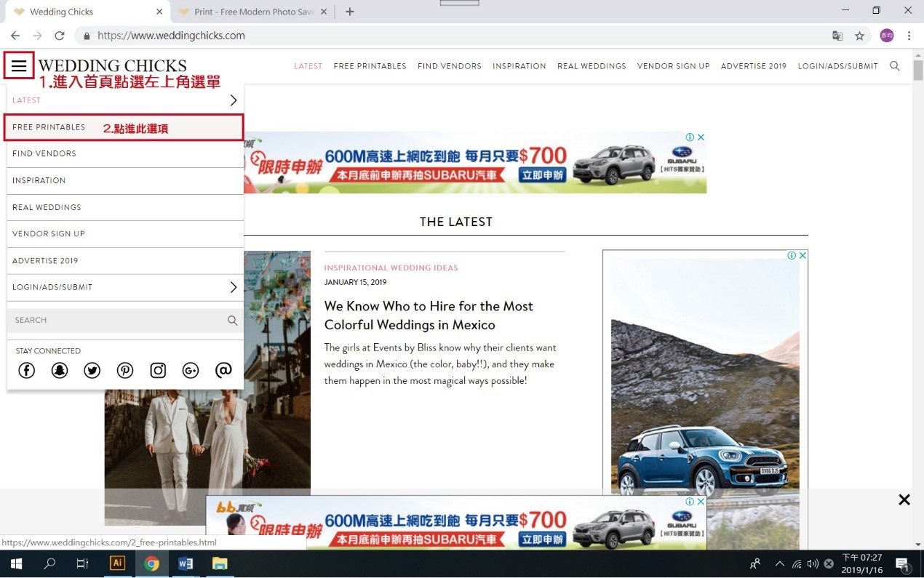Select FREE PRINTABLES in the side menu
Image resolution: width=924 pixels, height=578 pixels.
coord(49,127)
